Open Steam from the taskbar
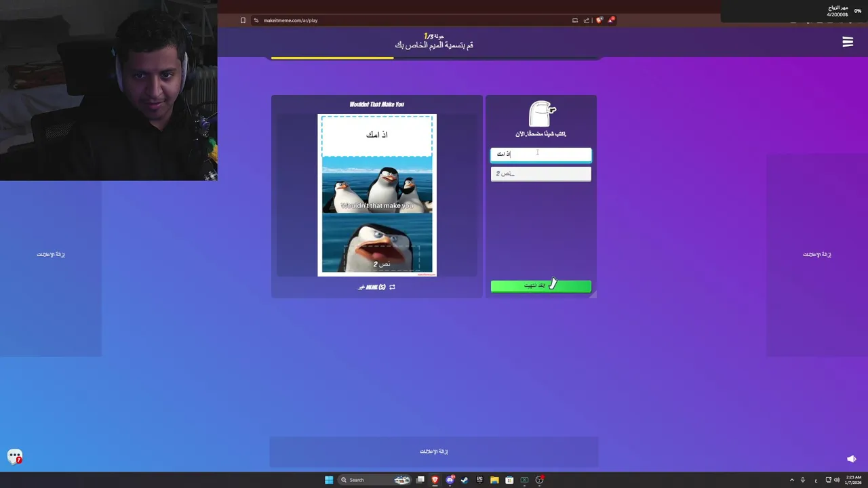 pyautogui.click(x=465, y=480)
